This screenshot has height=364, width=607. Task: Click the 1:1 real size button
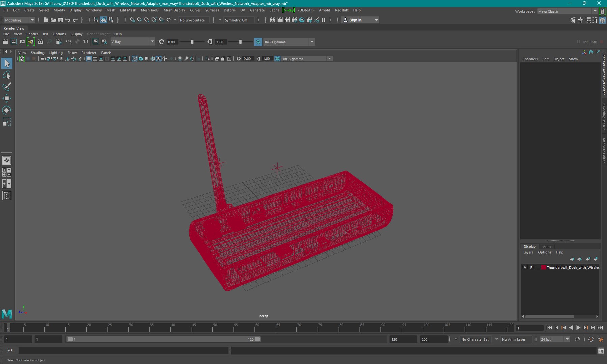tap(86, 42)
